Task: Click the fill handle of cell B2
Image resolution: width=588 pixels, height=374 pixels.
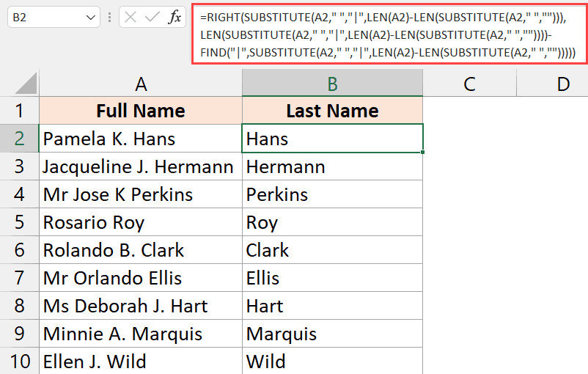Action: coord(423,153)
